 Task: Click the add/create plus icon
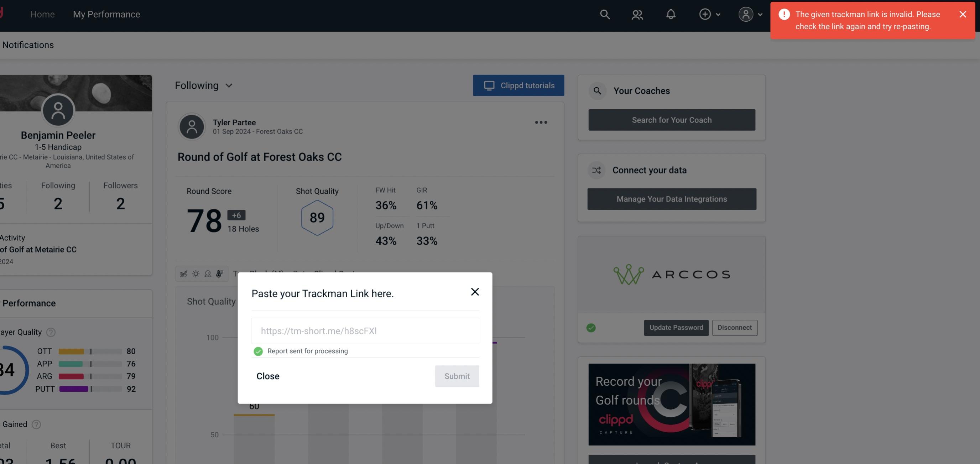point(705,14)
